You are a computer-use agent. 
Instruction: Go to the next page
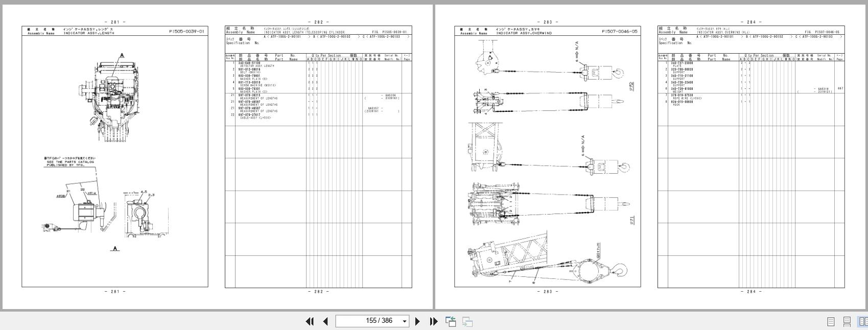417,321
